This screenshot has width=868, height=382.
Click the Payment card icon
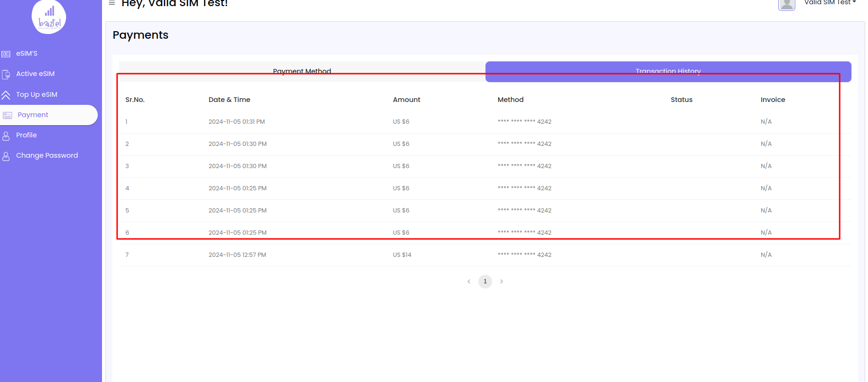pyautogui.click(x=8, y=115)
